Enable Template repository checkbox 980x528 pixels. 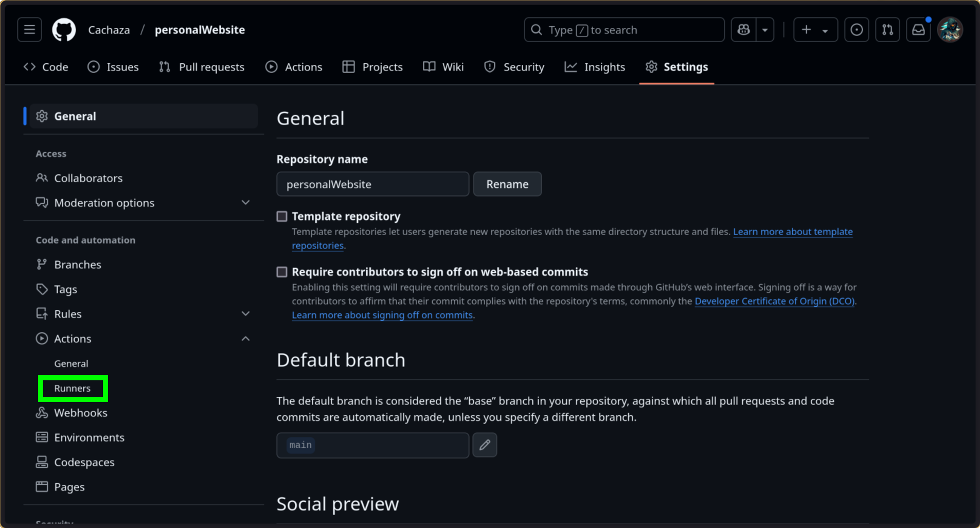tap(282, 217)
